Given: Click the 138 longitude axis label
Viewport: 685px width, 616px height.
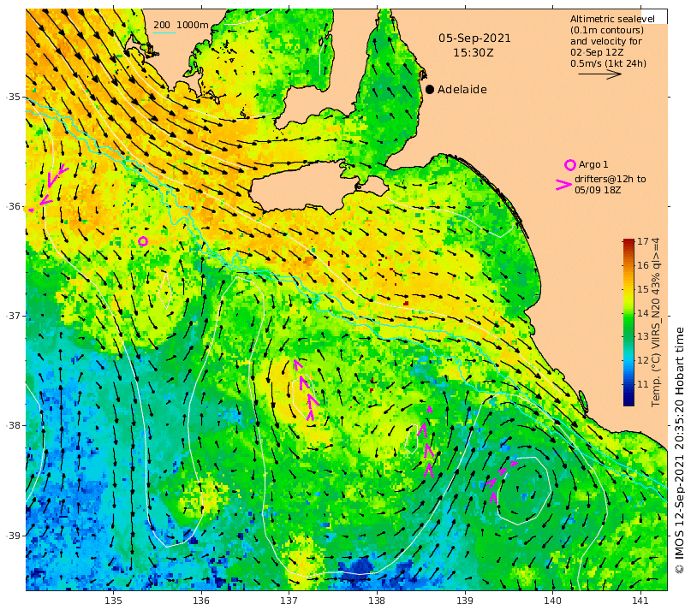Looking at the screenshot, I should pyautogui.click(x=377, y=601).
